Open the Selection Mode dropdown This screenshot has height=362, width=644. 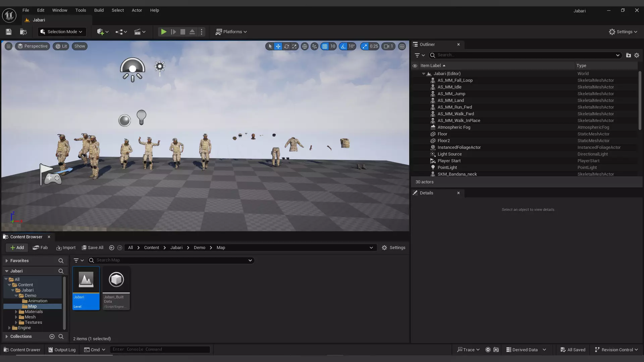62,32
